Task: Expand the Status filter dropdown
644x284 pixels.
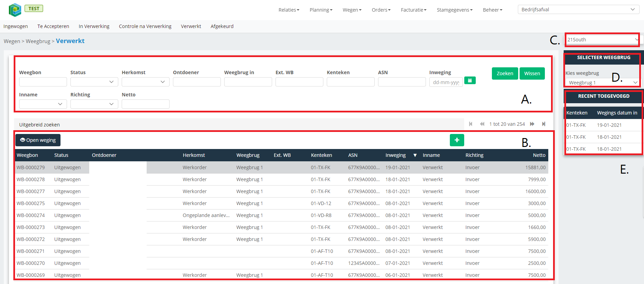Action: (94, 82)
